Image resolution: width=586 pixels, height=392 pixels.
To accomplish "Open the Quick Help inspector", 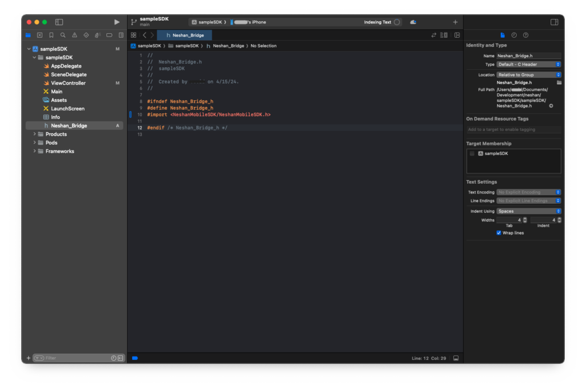I will (x=525, y=35).
